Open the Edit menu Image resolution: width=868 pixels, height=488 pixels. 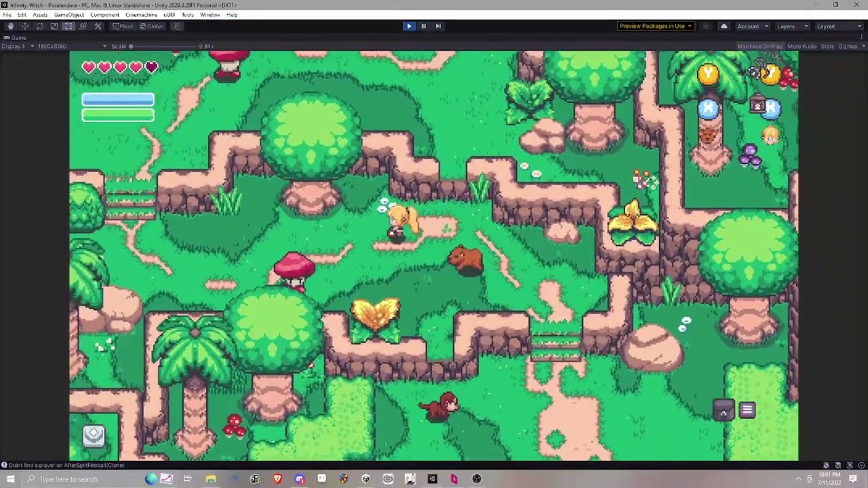click(22, 15)
